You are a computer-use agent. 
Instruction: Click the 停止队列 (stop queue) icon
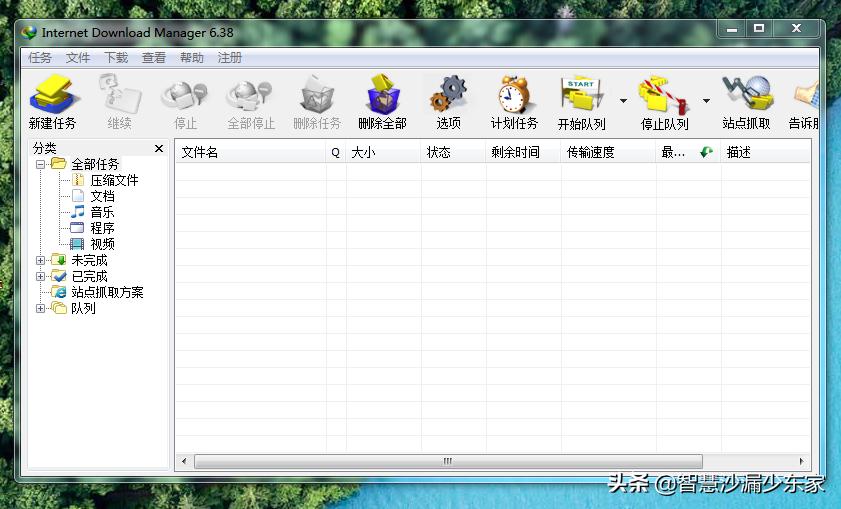pos(664,94)
